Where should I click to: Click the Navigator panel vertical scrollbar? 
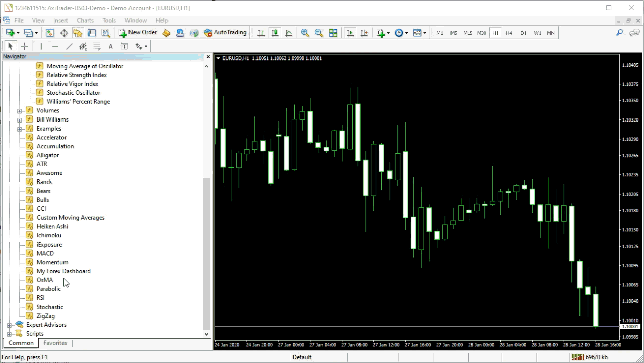[x=206, y=252]
